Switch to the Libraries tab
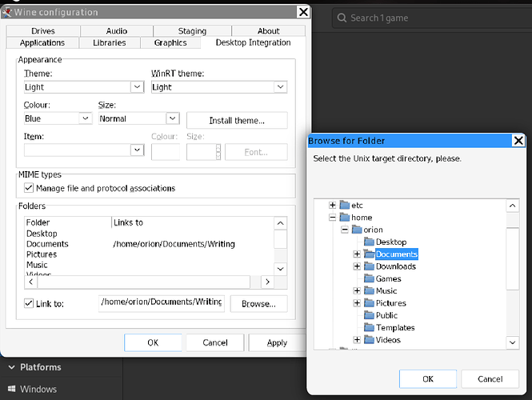The height and width of the screenshot is (400, 532). tap(110, 42)
